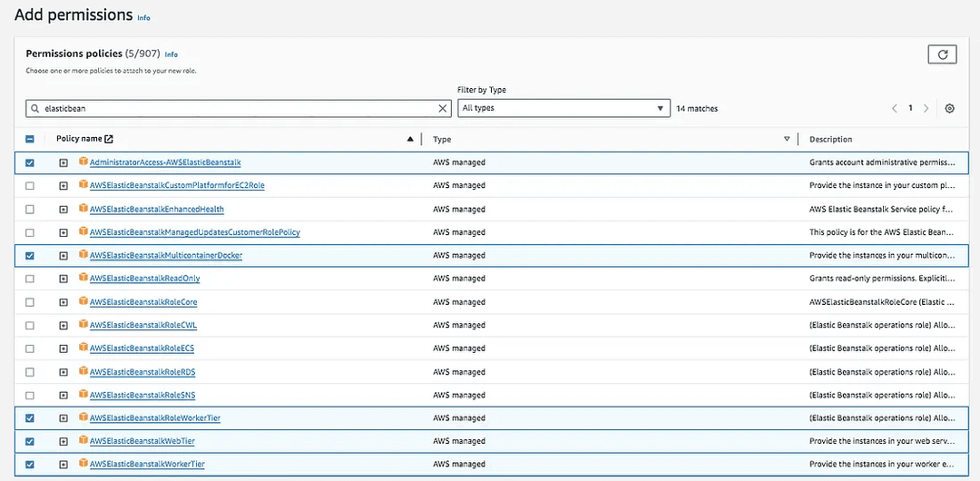
Task: Expand AWSElasticBeanstalkRoleSNS row details
Action: [x=64, y=396]
